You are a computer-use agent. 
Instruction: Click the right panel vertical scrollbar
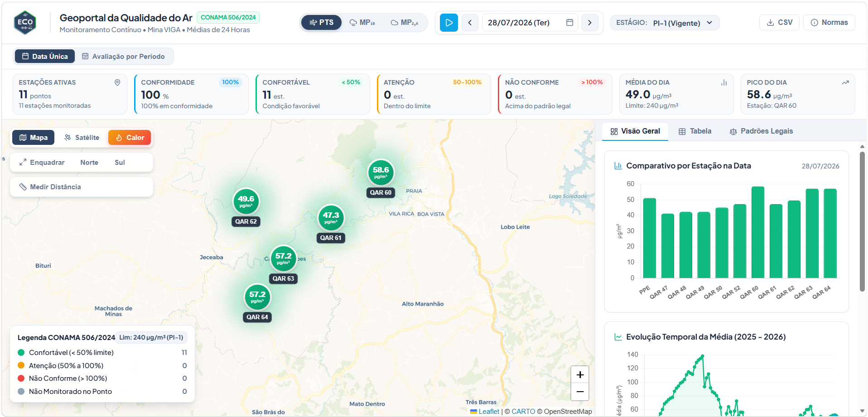(862, 222)
